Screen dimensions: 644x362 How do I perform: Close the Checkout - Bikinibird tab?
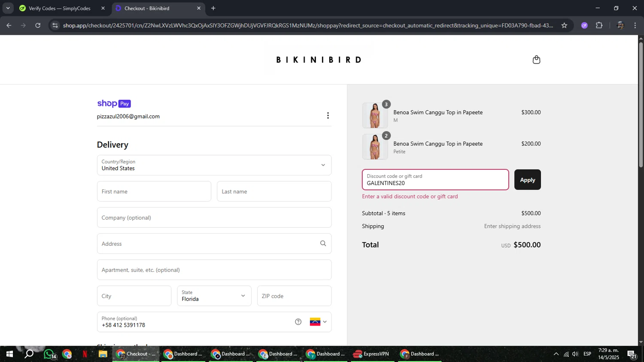tap(199, 8)
